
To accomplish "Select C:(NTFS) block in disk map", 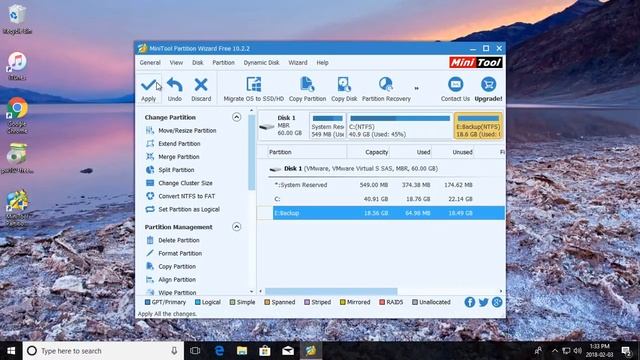I will click(x=399, y=126).
